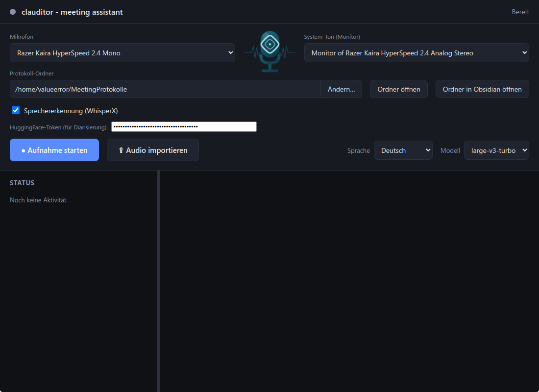
Task: Click the System-Ton (Monitor) label
Action: click(332, 37)
